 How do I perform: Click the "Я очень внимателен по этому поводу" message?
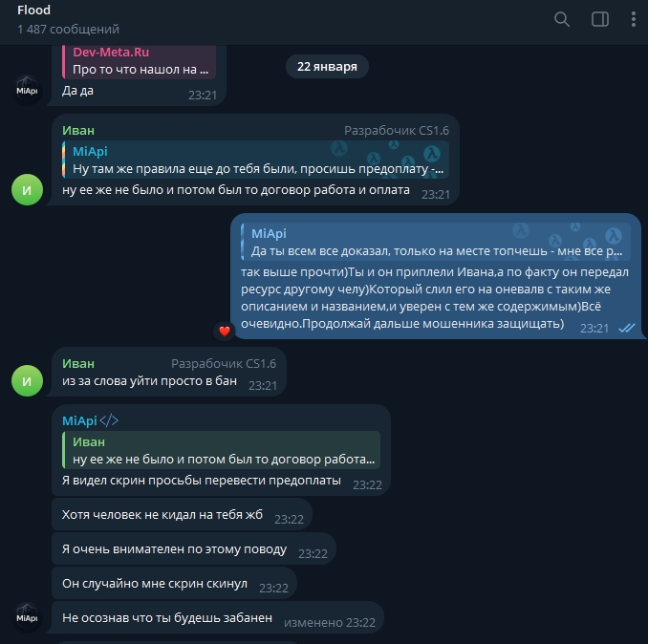coord(174,548)
